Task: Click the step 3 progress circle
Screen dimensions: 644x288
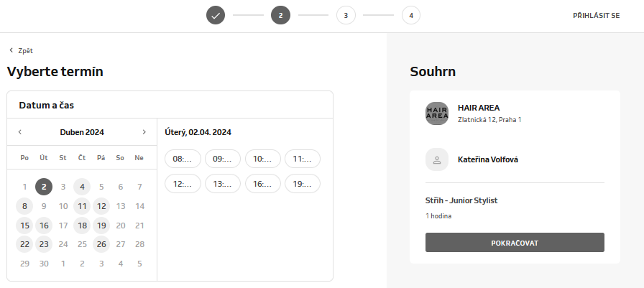Action: 346,15
